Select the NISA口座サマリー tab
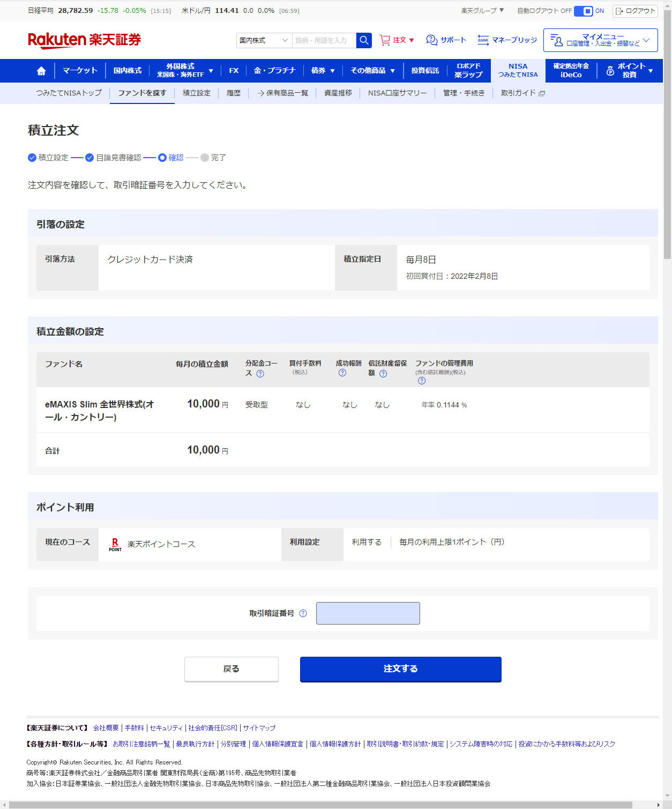Screen dimensions: 672x809 click(397, 93)
